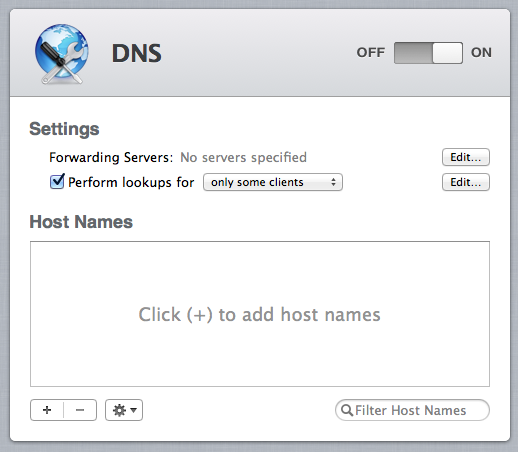Click the stepper arrows on the clients popup
The image size is (518, 452).
coord(333,182)
